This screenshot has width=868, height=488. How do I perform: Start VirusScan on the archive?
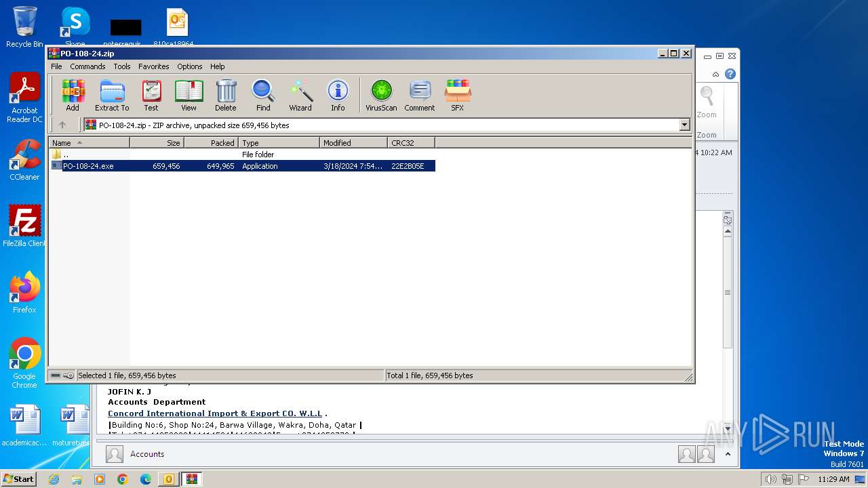pyautogui.click(x=381, y=96)
